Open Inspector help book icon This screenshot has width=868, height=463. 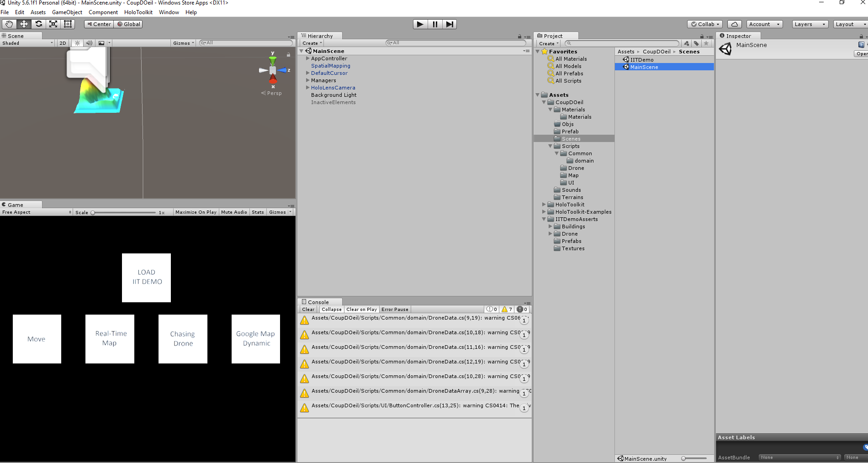tap(861, 45)
